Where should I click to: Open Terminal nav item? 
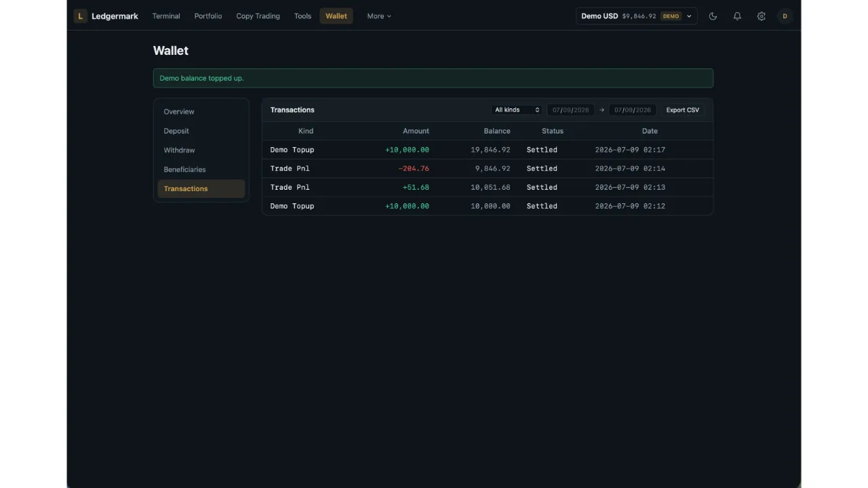[166, 16]
